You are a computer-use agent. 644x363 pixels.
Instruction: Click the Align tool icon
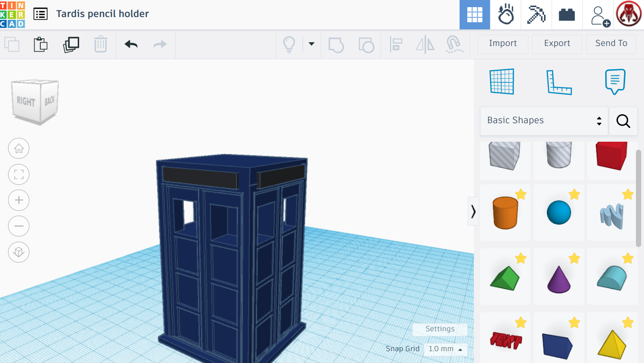396,45
